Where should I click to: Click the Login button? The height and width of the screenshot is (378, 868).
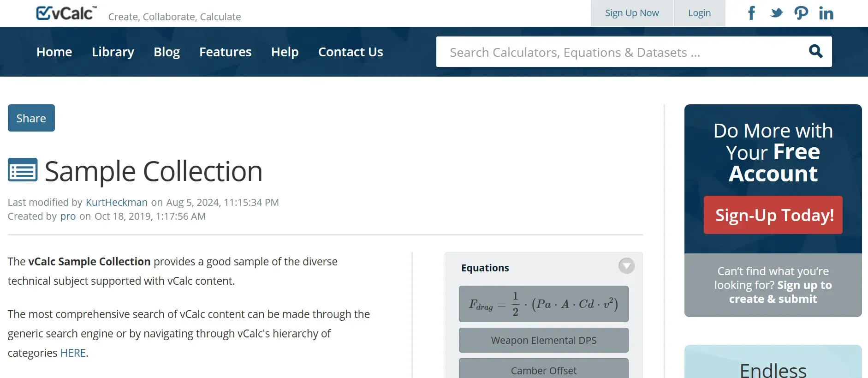pyautogui.click(x=700, y=13)
